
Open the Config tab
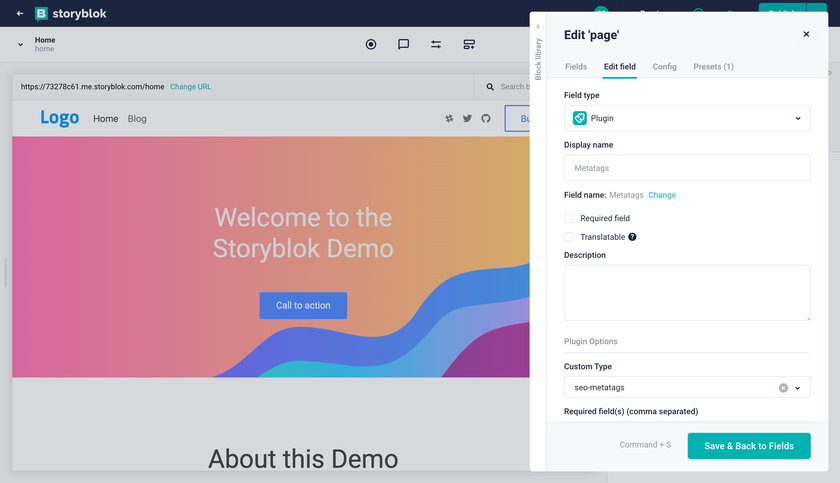pos(664,66)
